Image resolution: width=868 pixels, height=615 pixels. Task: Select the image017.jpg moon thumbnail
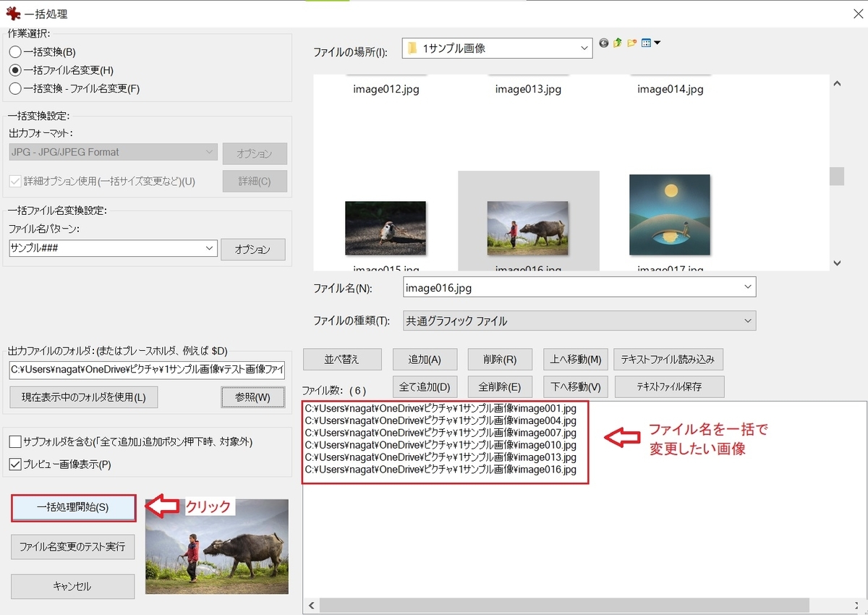click(670, 215)
